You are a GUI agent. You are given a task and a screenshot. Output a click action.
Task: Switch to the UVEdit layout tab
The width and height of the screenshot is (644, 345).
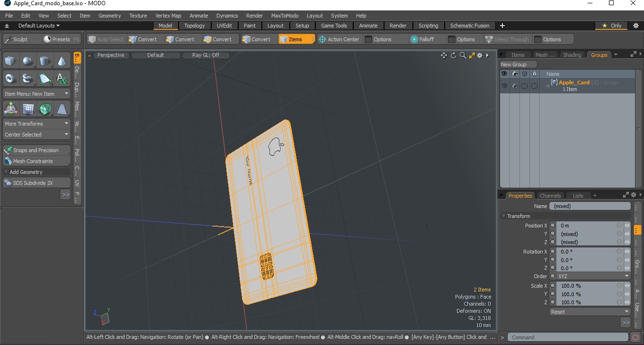tap(224, 26)
